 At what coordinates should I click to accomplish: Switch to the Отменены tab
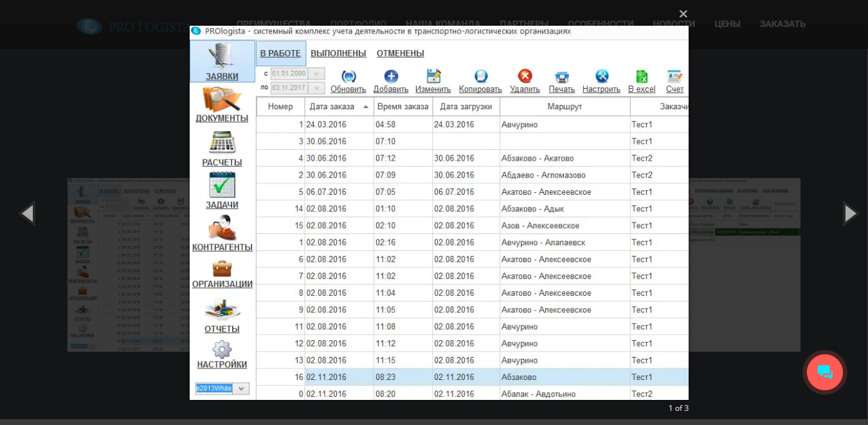[x=400, y=53]
